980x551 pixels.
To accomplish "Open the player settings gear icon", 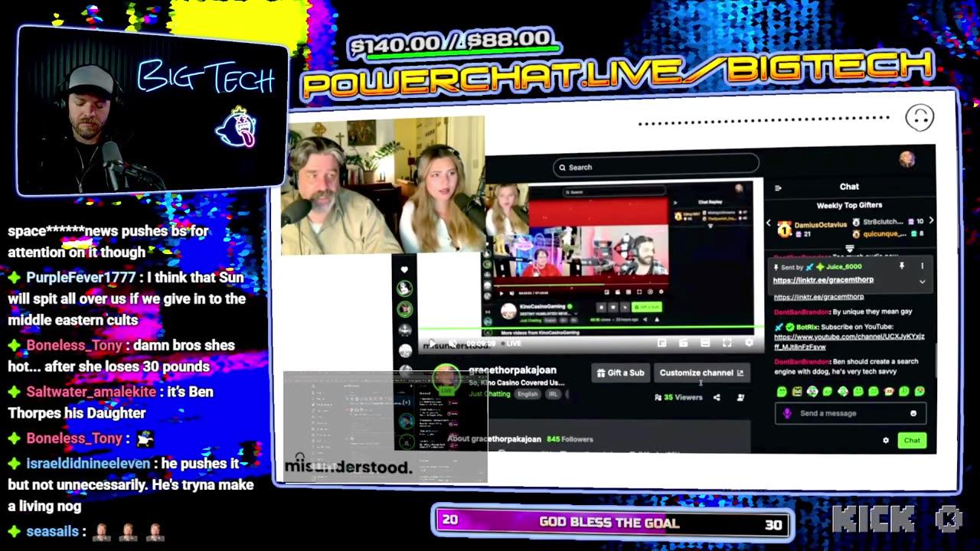I will tap(749, 344).
